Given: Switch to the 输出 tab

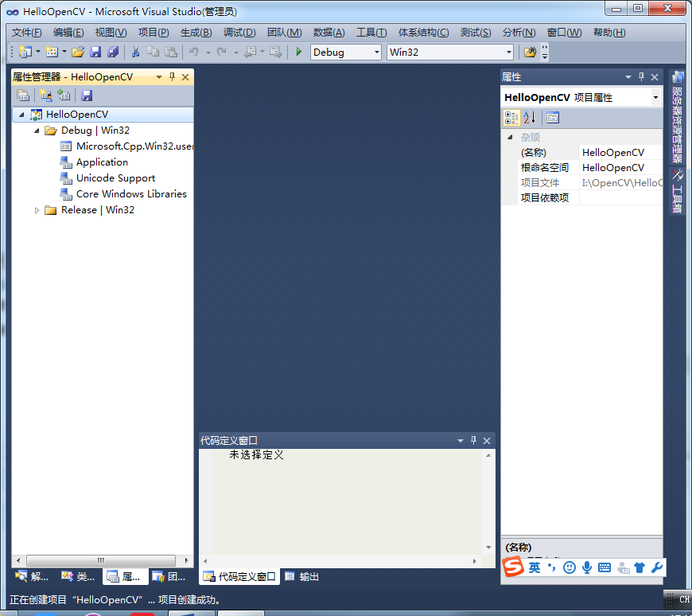Looking at the screenshot, I should click(x=302, y=576).
